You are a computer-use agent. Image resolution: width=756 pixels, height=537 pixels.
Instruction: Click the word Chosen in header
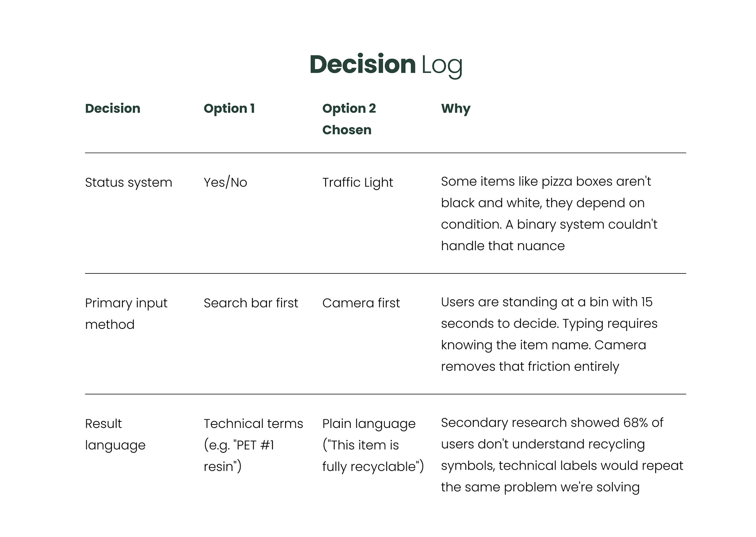click(346, 130)
